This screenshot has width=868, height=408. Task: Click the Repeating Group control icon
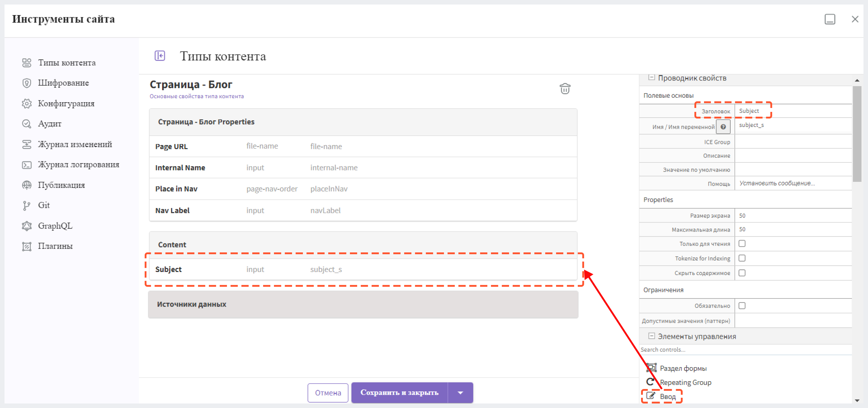click(650, 382)
